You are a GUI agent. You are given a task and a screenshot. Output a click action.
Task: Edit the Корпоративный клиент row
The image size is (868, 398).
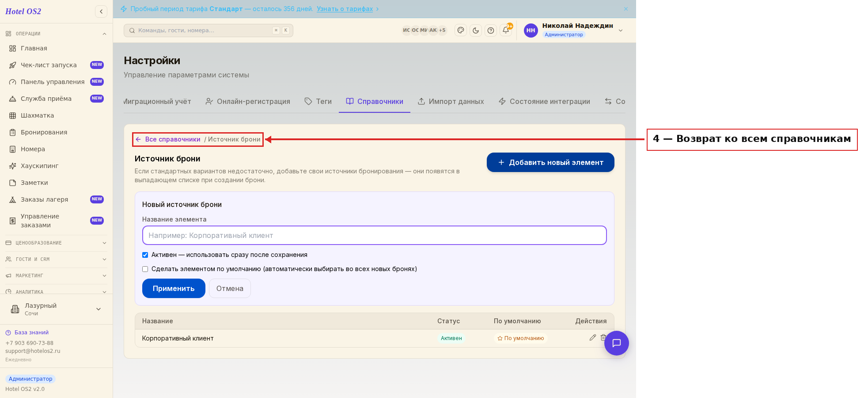click(593, 337)
